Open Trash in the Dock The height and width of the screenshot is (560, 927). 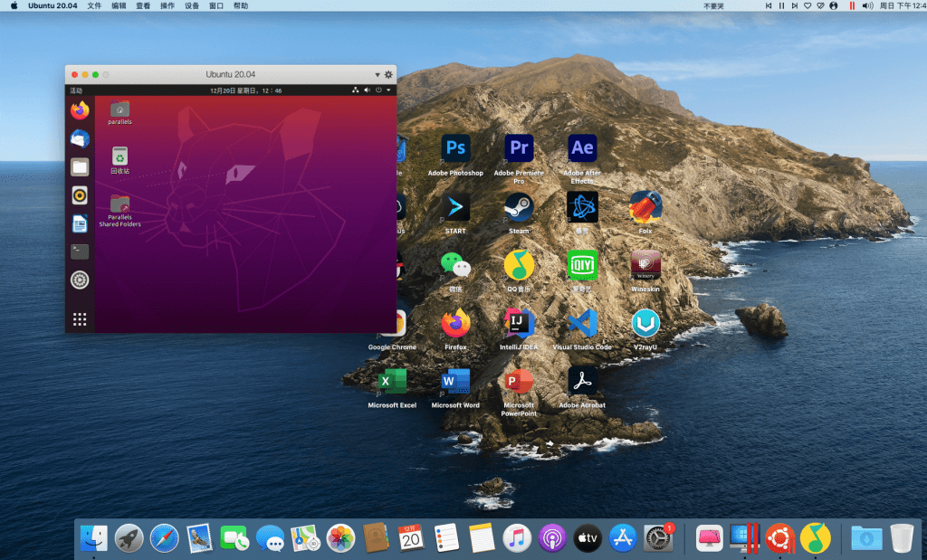point(903,538)
